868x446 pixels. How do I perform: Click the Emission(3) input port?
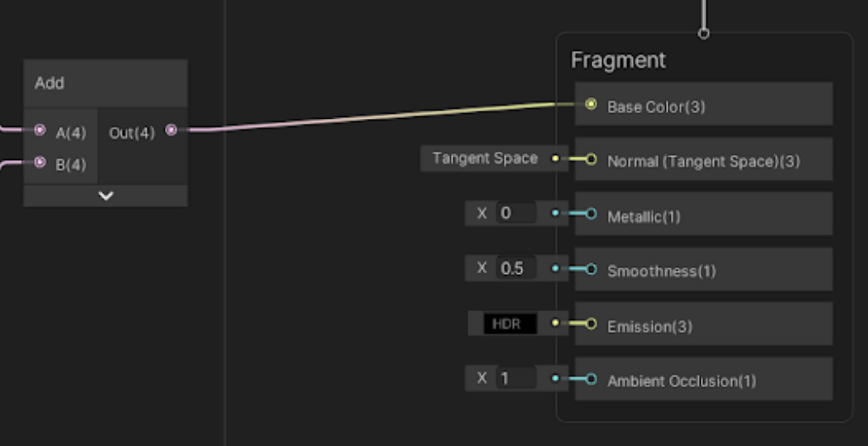pyautogui.click(x=591, y=324)
